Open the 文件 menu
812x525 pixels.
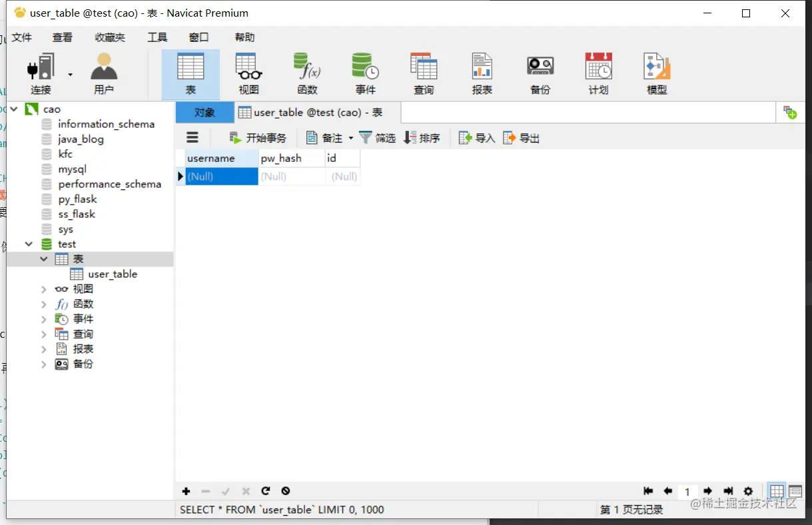(x=22, y=37)
